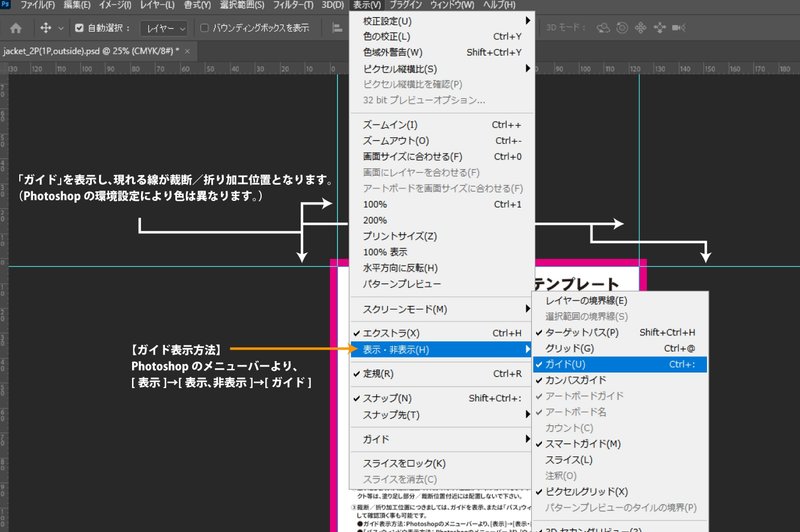Choose ズームアウト(O) from the menu

442,141
